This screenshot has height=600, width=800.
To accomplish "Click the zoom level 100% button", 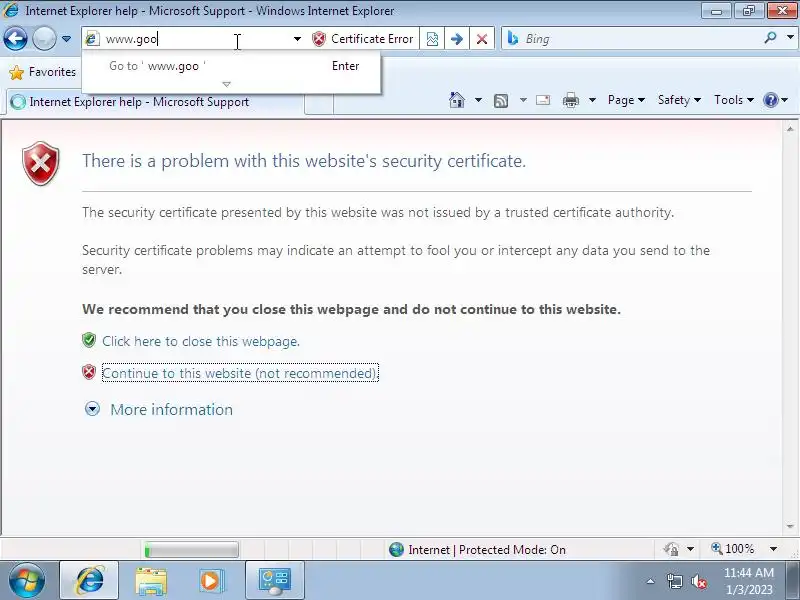I will point(733,549).
